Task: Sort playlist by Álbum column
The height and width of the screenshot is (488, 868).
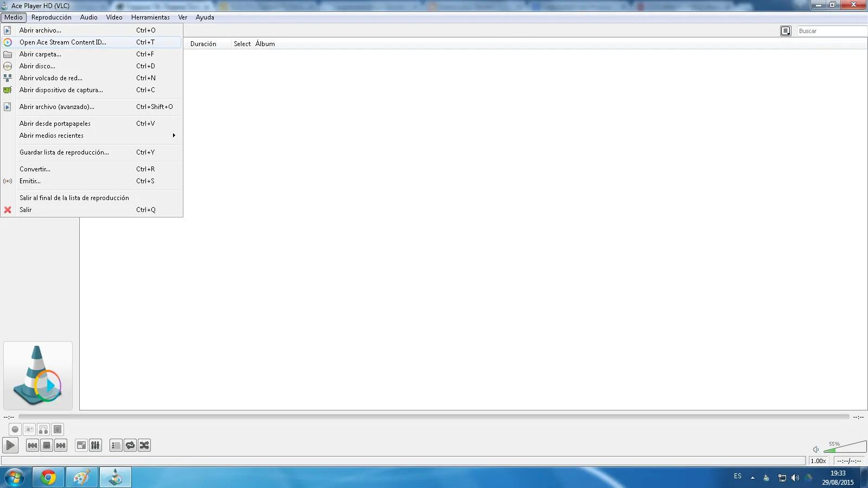Action: click(x=265, y=44)
